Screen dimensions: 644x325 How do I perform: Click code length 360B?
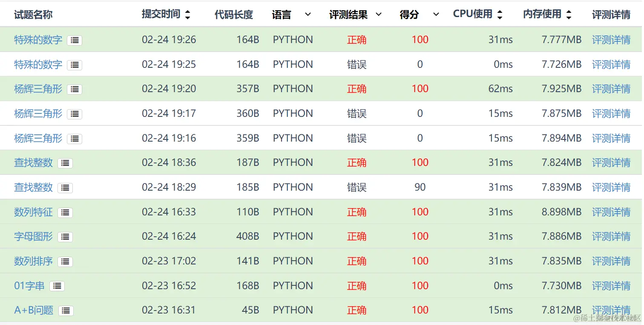coord(248,114)
